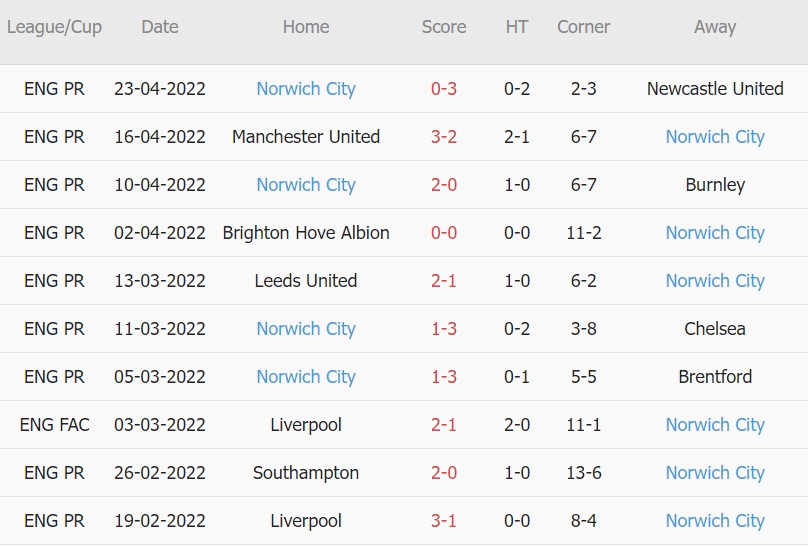Screen dimensions: 808x547
Task: Click Liverpool in the ENG FAC row
Action: point(306,425)
